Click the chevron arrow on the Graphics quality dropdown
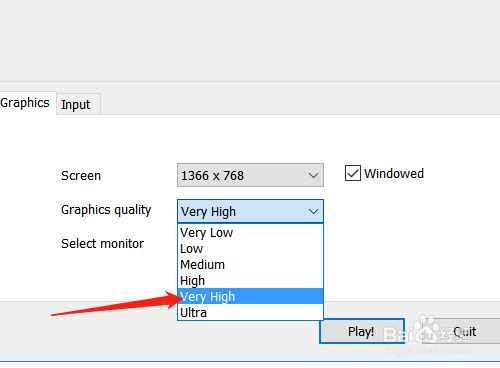500x368 pixels. click(x=313, y=211)
